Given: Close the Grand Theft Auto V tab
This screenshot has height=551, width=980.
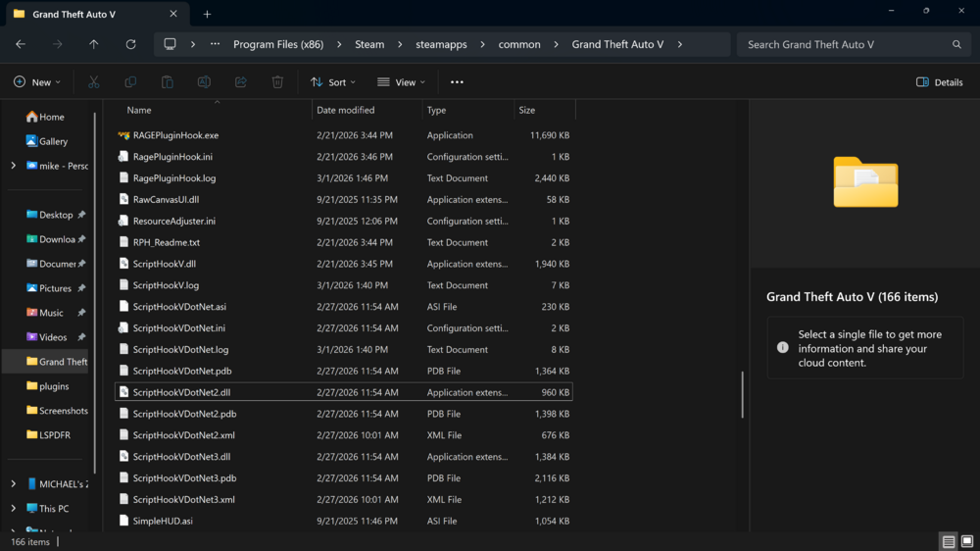Looking at the screenshot, I should [x=173, y=14].
